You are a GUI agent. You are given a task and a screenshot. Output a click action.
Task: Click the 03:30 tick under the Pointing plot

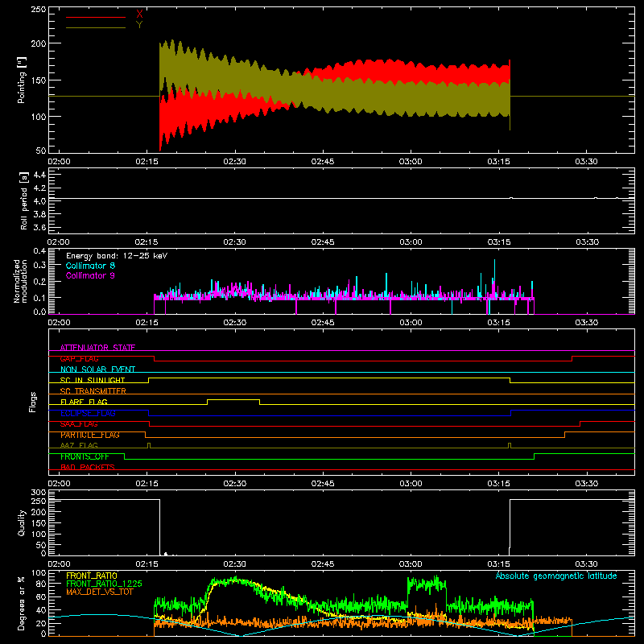click(x=587, y=162)
